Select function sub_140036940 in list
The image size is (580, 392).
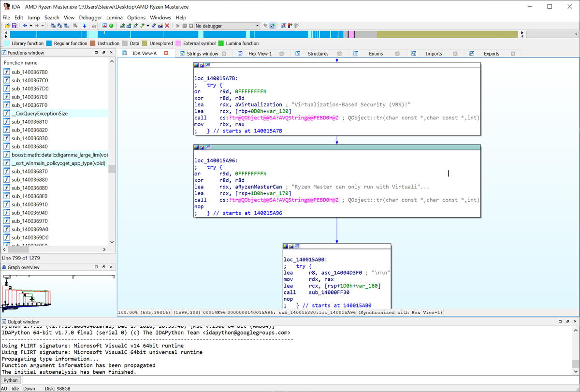tap(55, 213)
